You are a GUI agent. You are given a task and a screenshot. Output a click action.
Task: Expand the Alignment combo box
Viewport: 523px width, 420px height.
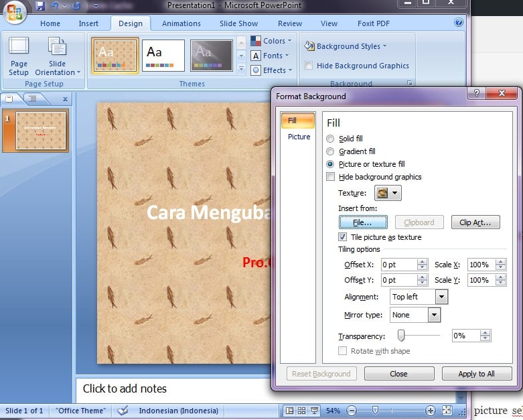click(441, 297)
